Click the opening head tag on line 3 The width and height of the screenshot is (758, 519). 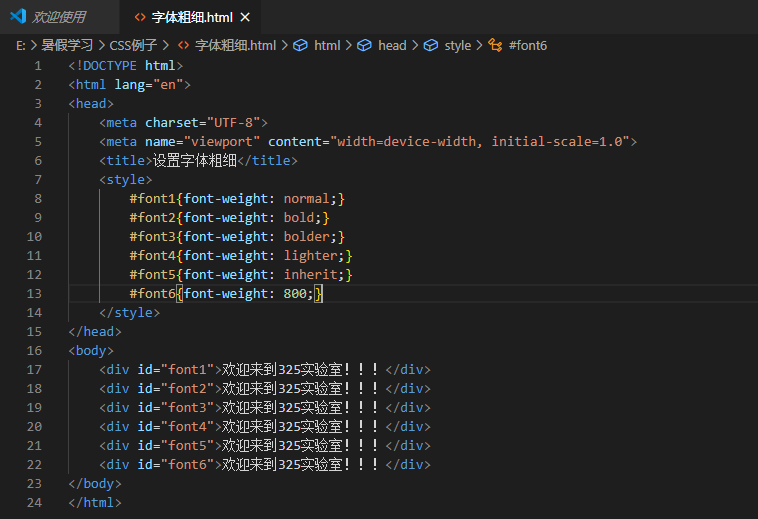(x=91, y=104)
